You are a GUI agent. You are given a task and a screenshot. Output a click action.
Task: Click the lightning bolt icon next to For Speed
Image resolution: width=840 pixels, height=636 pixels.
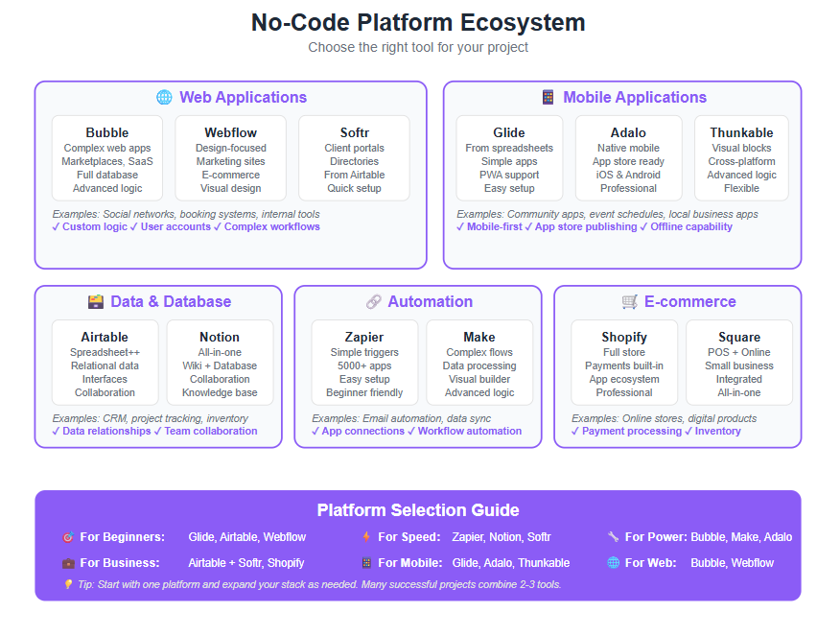coord(366,537)
